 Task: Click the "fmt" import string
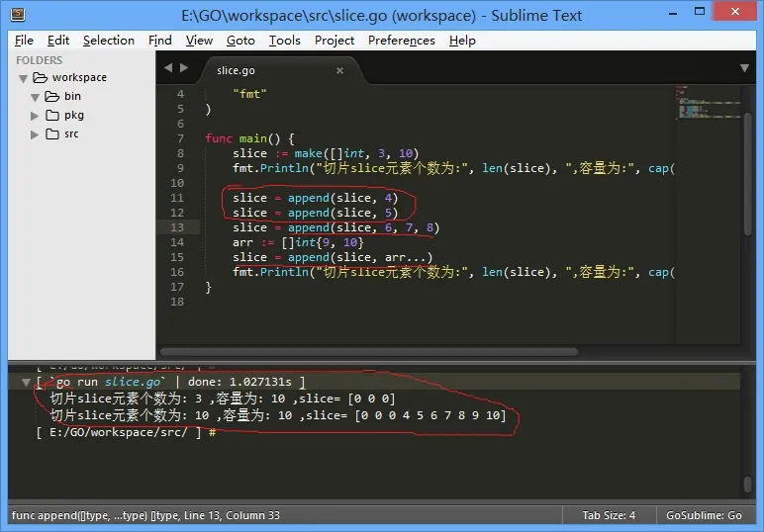click(250, 94)
